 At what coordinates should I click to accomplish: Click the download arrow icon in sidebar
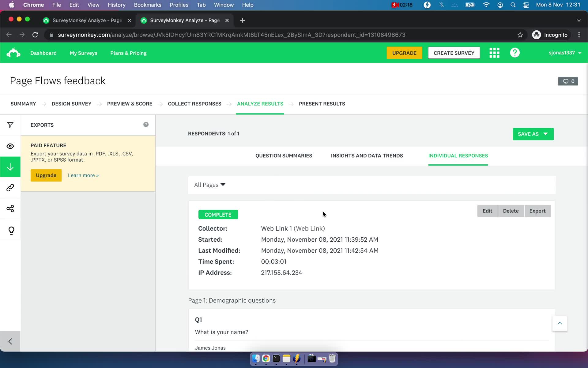click(10, 167)
